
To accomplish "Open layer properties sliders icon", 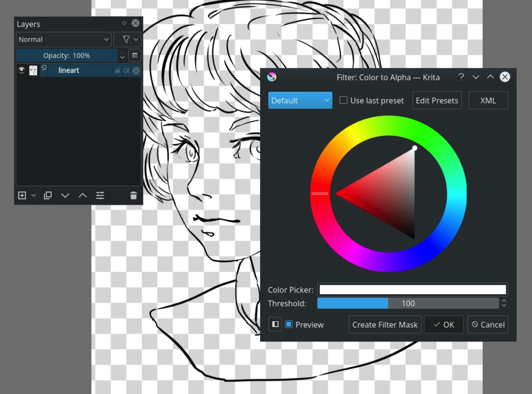I will click(x=100, y=195).
